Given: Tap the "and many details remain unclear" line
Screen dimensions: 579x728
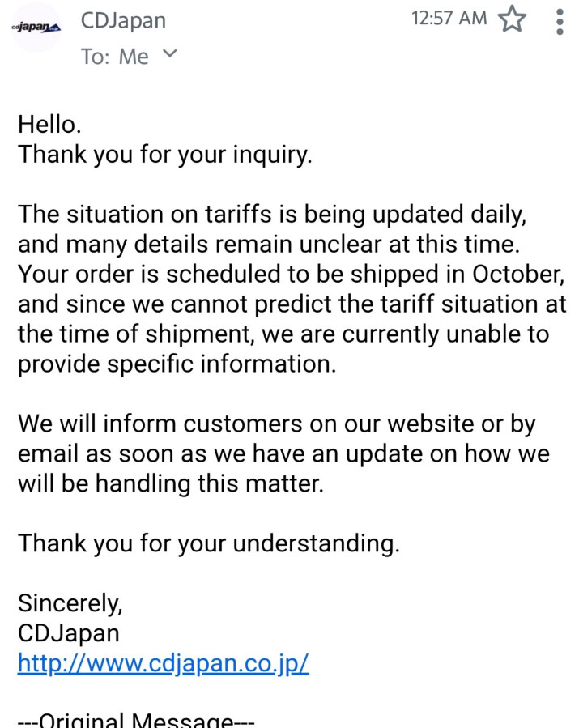Looking at the screenshot, I should tap(268, 245).
